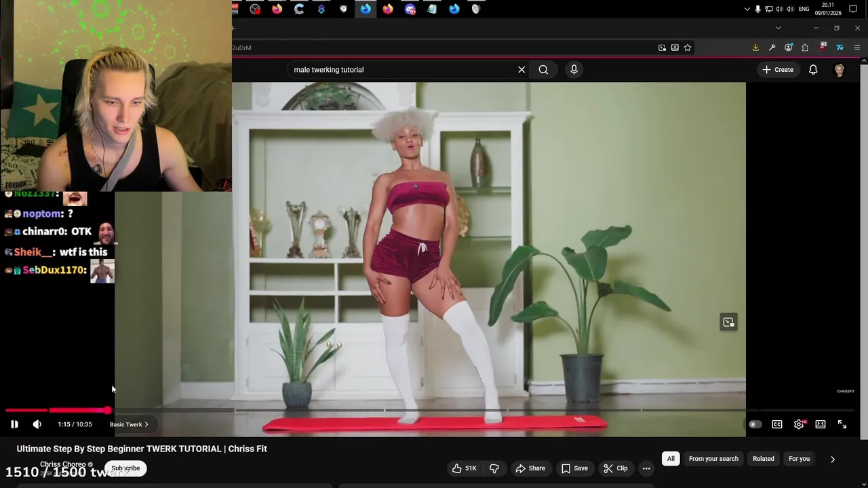Open the extensions puzzle-piece icon
Image resolution: width=868 pixels, height=488 pixels.
805,47
